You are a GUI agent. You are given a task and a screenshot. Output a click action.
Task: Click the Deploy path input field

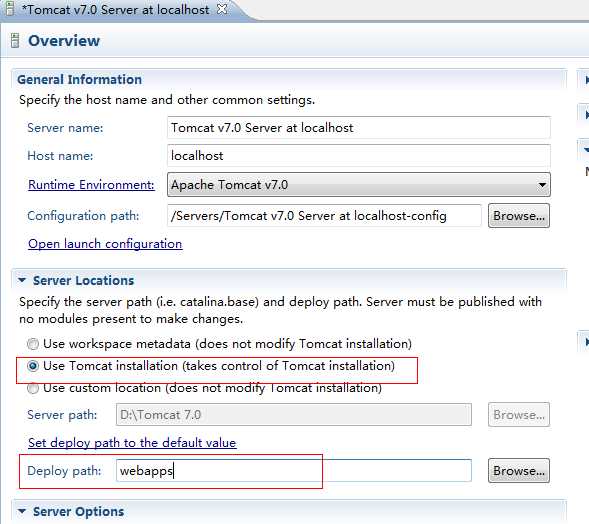pos(294,471)
